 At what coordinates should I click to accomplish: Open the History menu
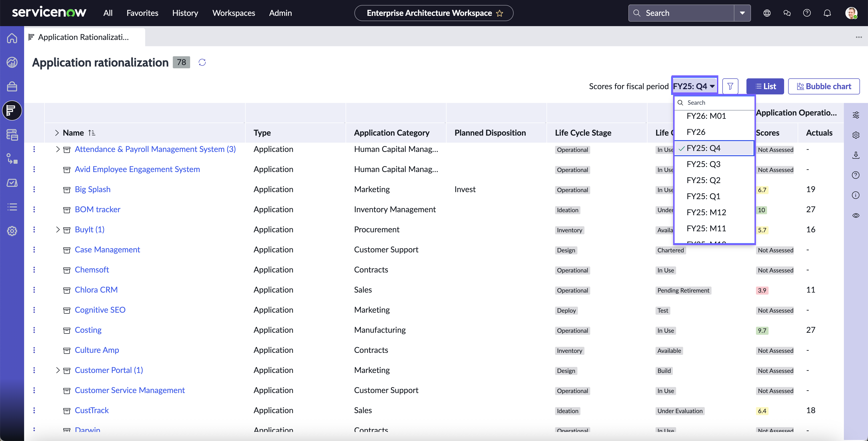(x=185, y=13)
